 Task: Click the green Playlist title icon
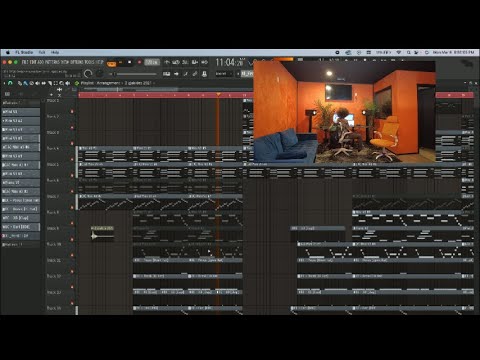click(77, 83)
